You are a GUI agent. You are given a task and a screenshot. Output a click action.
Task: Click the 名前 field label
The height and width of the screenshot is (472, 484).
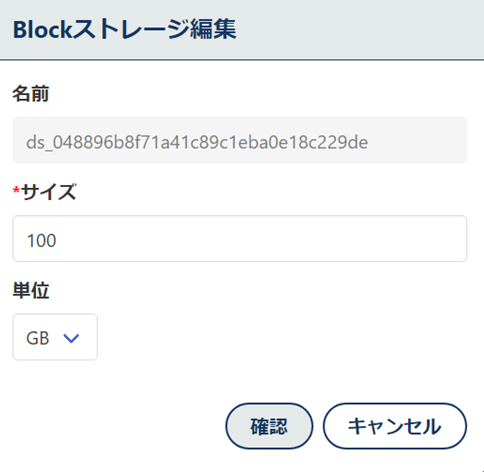click(31, 94)
